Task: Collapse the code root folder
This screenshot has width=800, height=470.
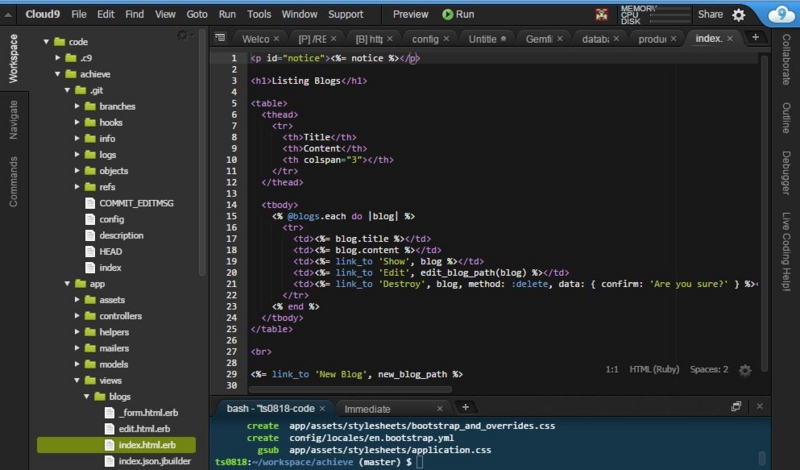Action: pyautogui.click(x=46, y=42)
